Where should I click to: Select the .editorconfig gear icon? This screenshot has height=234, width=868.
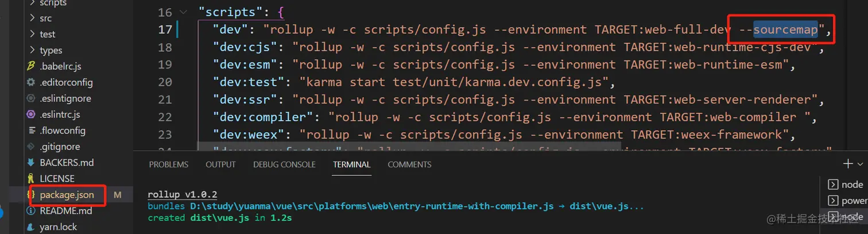coord(31,82)
